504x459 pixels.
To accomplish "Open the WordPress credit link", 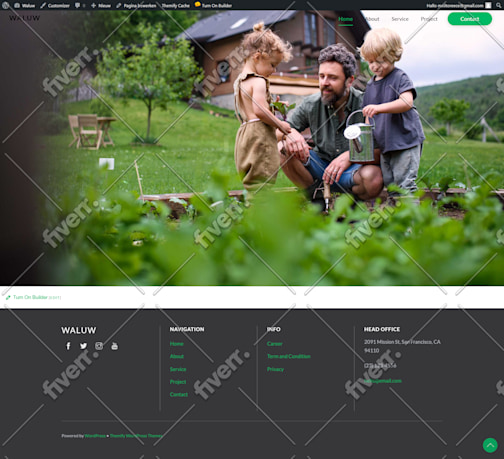I will 95,436.
